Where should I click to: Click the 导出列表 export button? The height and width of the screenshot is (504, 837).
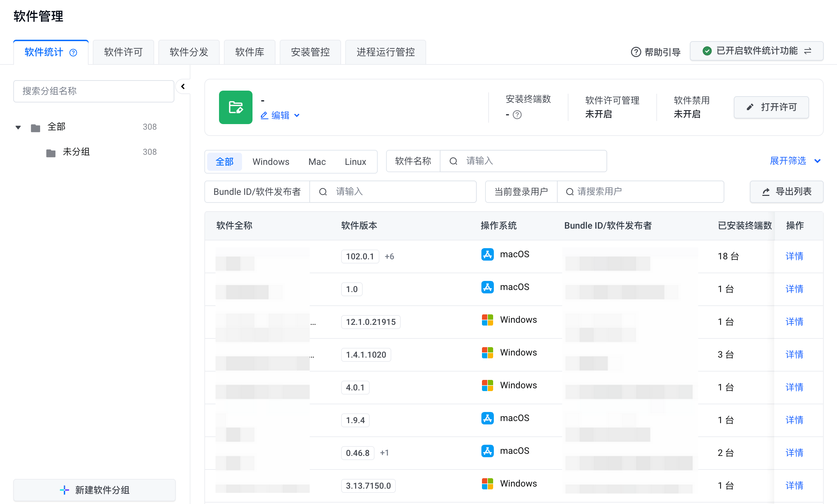click(786, 192)
